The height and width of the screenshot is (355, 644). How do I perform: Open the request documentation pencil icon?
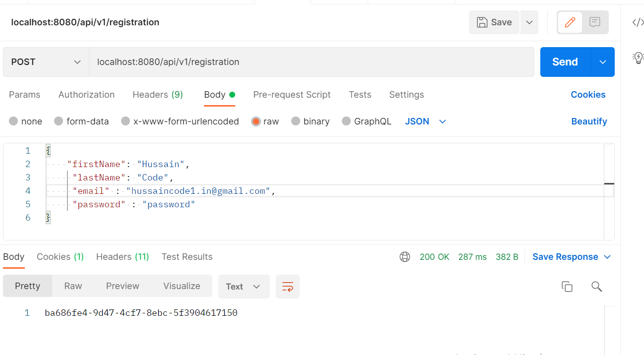[x=570, y=22]
